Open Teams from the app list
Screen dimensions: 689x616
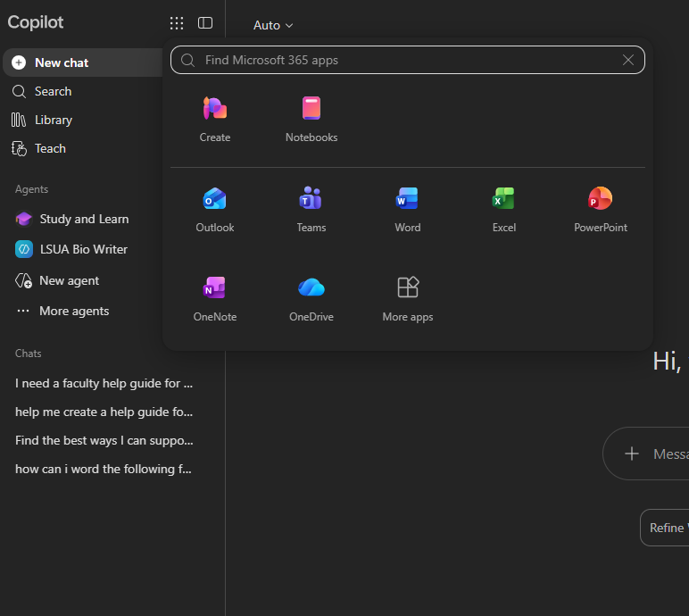point(311,209)
